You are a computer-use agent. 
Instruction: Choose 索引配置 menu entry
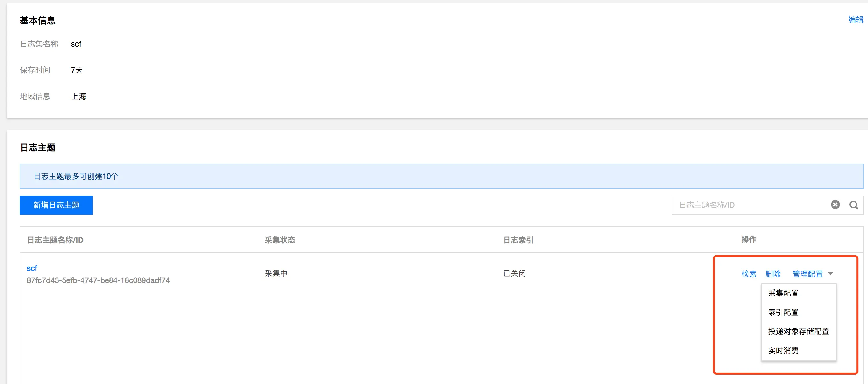coord(783,312)
